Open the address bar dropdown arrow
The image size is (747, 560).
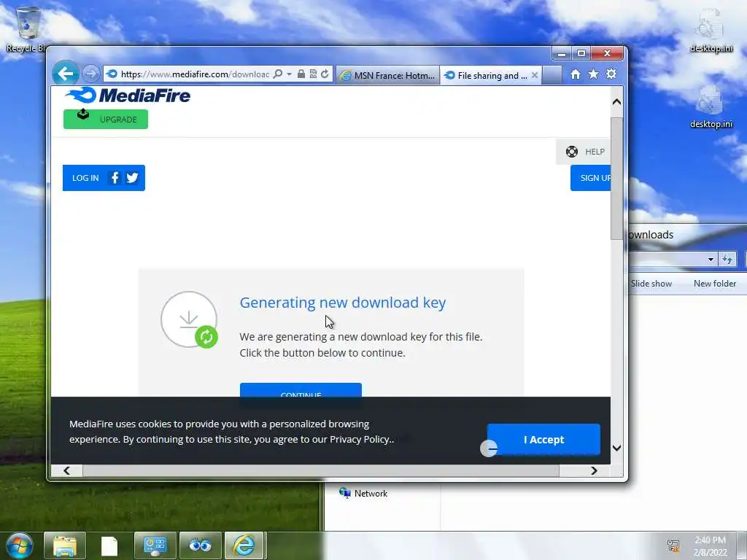coord(289,74)
